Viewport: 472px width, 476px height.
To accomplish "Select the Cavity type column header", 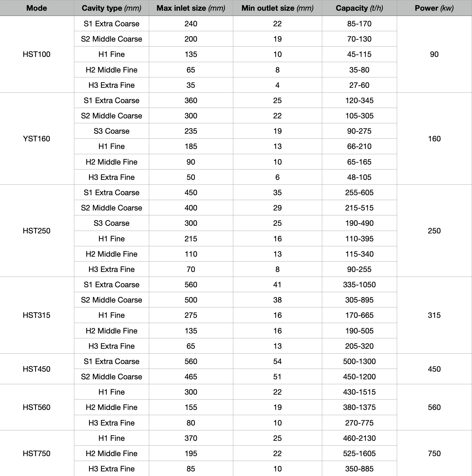I will click(x=111, y=8).
